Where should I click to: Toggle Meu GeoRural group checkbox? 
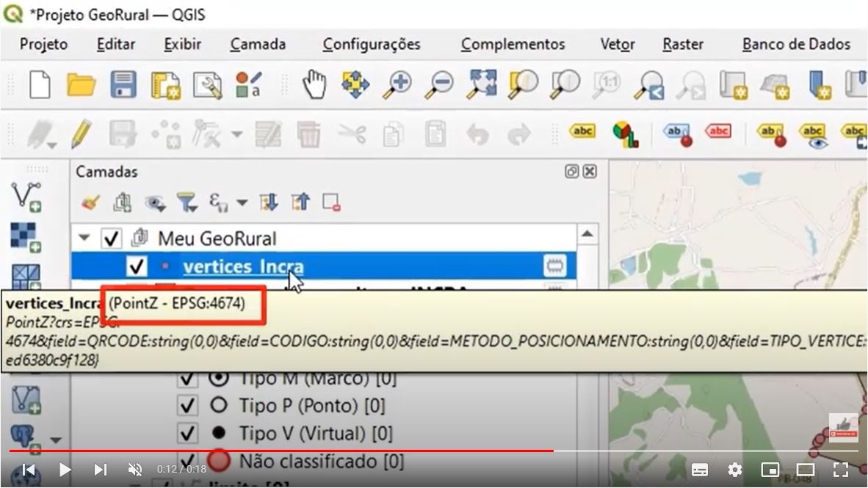[x=112, y=238]
